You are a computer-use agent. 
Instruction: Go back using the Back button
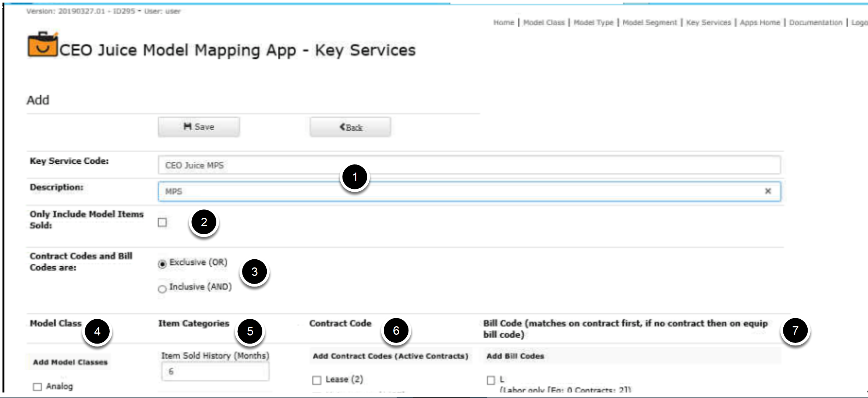tap(350, 127)
